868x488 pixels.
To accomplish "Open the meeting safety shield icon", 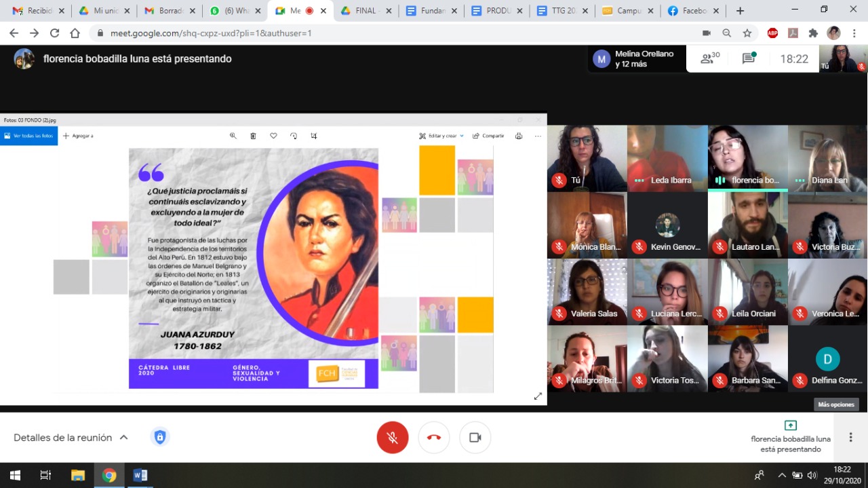I will [159, 437].
